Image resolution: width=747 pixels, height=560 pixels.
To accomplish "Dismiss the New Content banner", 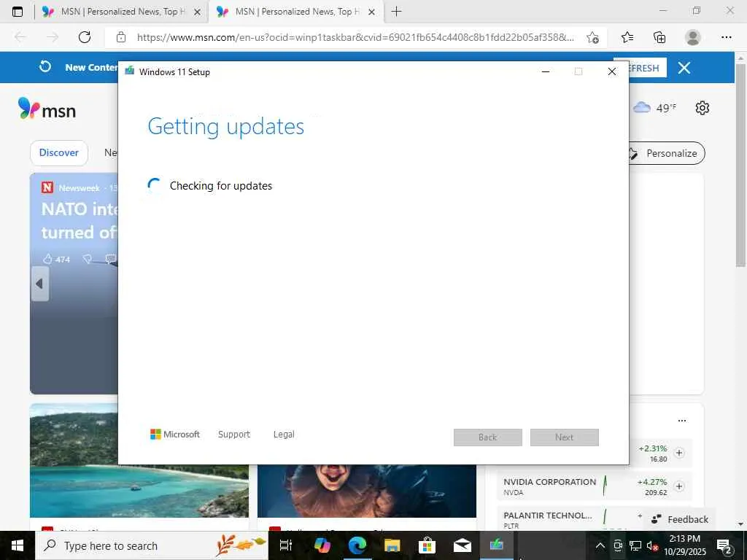I will click(684, 68).
